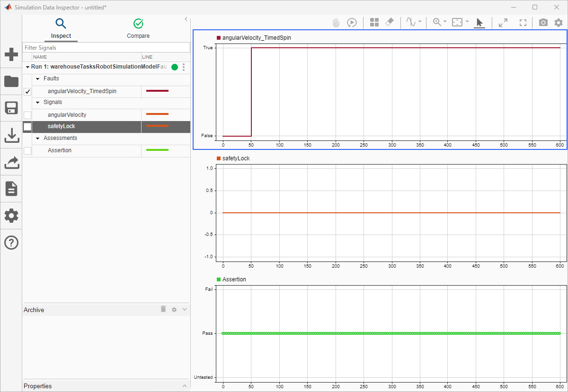Click the Assertion green line color swatch
568x392 pixels.
pyautogui.click(x=157, y=150)
